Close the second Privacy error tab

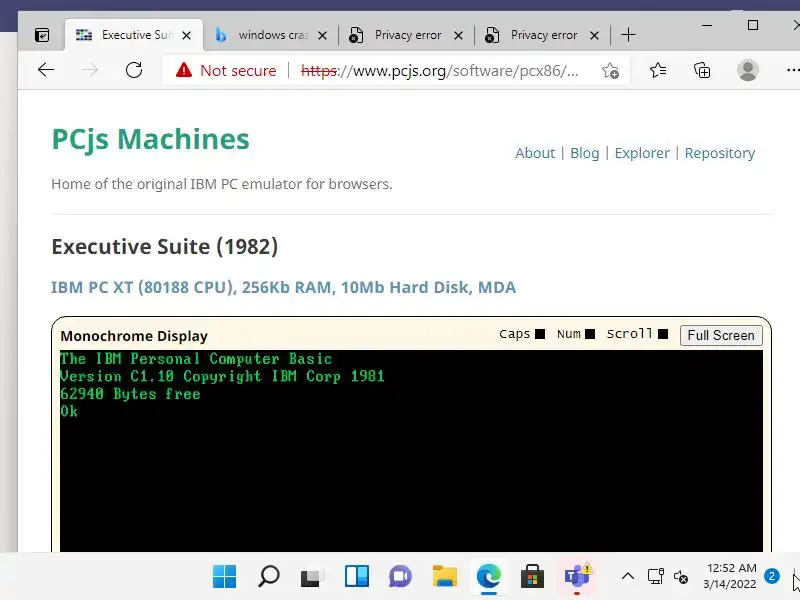pyautogui.click(x=594, y=35)
